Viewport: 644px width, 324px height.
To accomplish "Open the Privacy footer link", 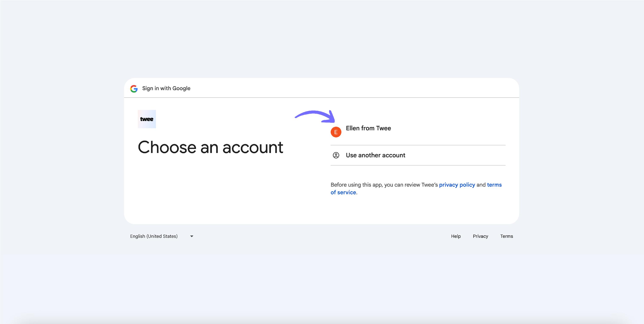I will coord(480,236).
